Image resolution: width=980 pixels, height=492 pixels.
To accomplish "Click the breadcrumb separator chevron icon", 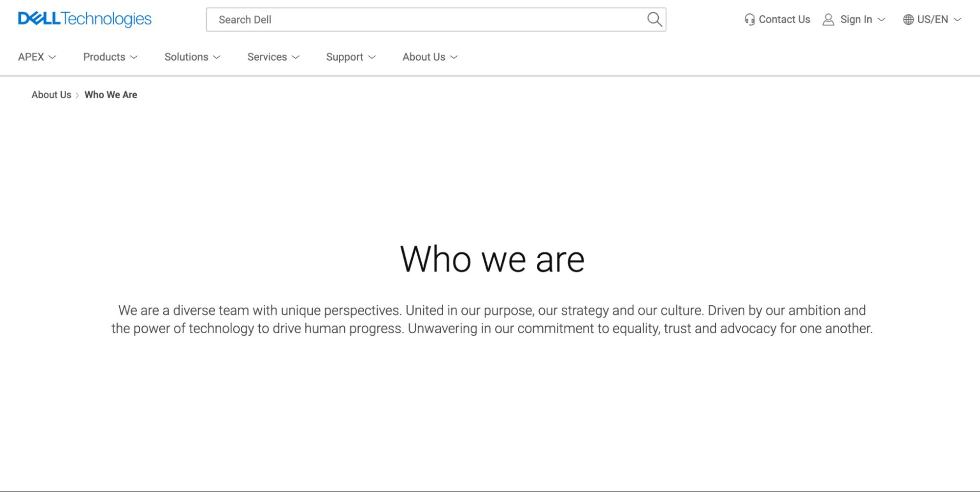I will [77, 95].
